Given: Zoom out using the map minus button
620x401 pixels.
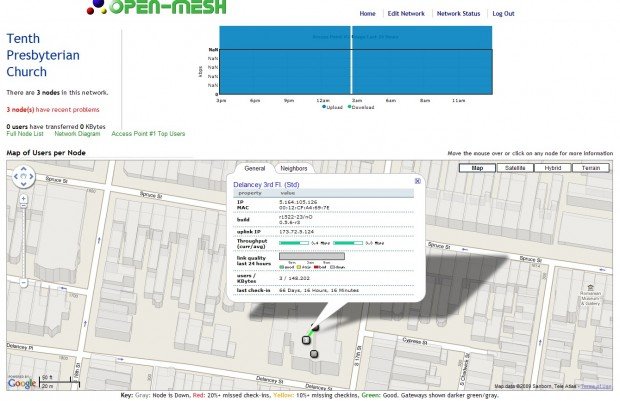Looking at the screenshot, I should 23,283.
